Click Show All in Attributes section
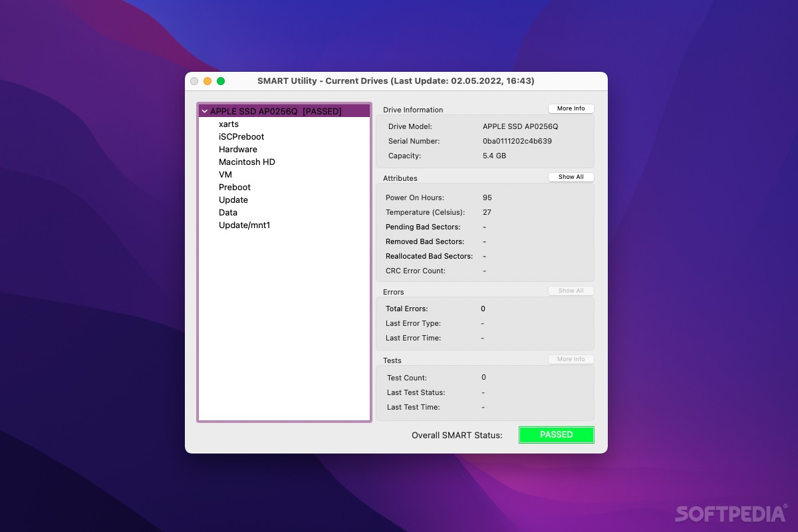The width and height of the screenshot is (798, 532). pos(571,177)
